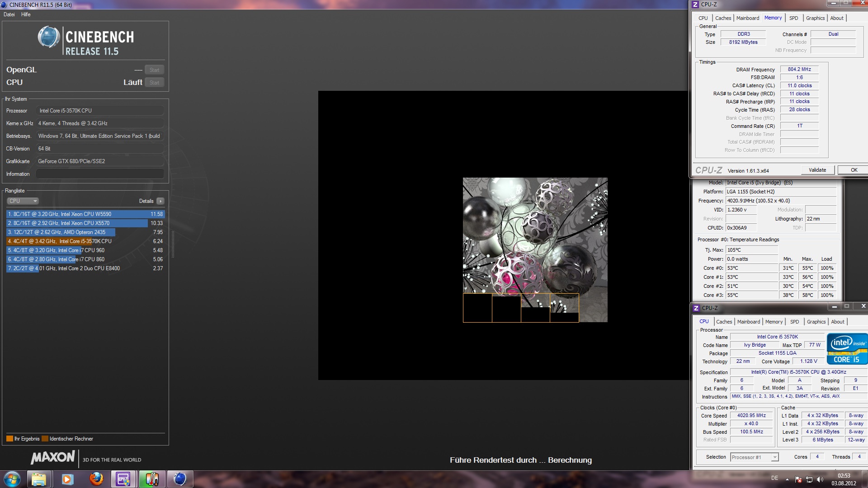This screenshot has height=488, width=868.
Task: Launch Firefox from the taskbar
Action: [96, 479]
